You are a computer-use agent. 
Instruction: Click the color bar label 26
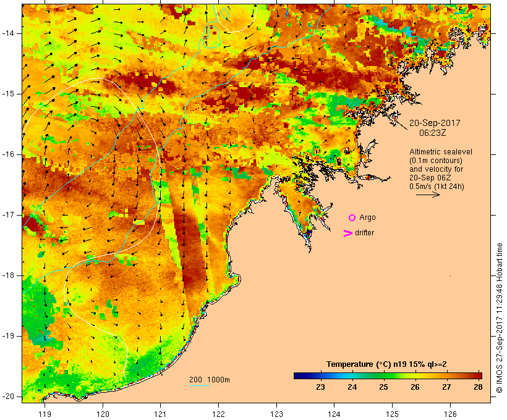tap(415, 387)
